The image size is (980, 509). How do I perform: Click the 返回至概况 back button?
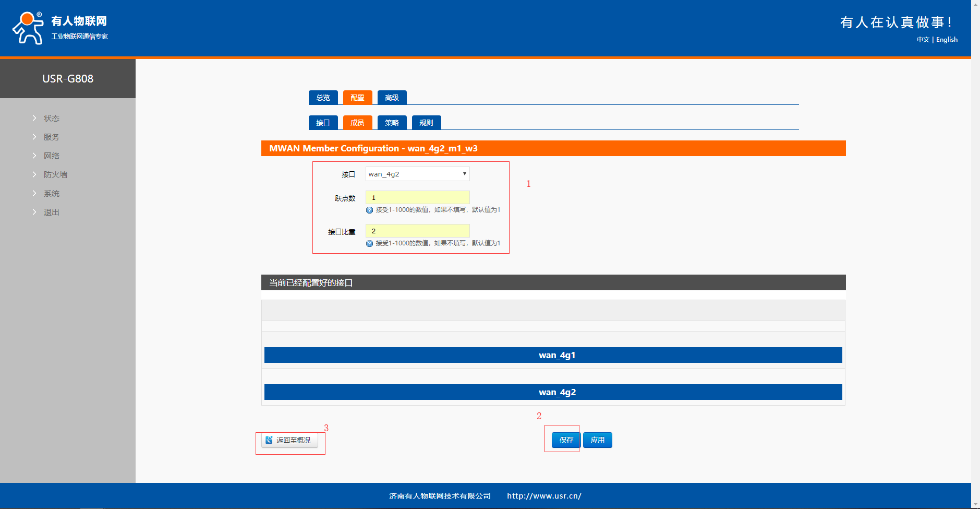coord(289,440)
